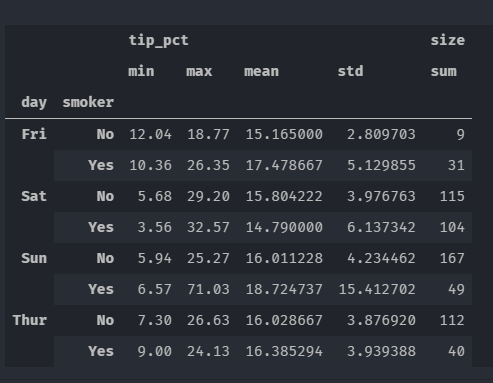Select the Sun row label
The image size is (493, 383).
point(34,258)
